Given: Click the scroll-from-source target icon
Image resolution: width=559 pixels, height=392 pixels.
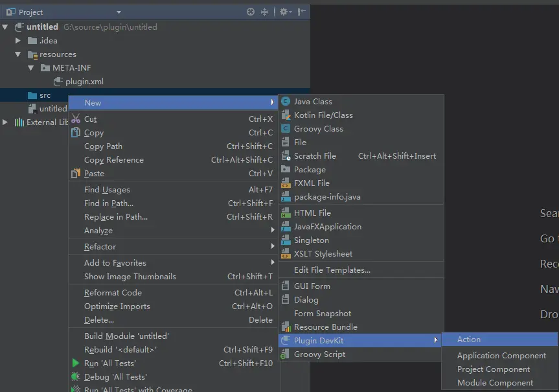Looking at the screenshot, I should [x=251, y=12].
